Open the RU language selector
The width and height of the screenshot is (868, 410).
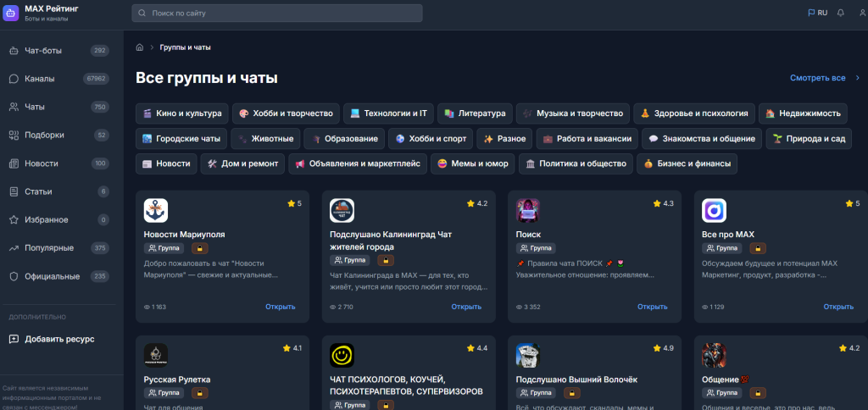click(x=818, y=13)
